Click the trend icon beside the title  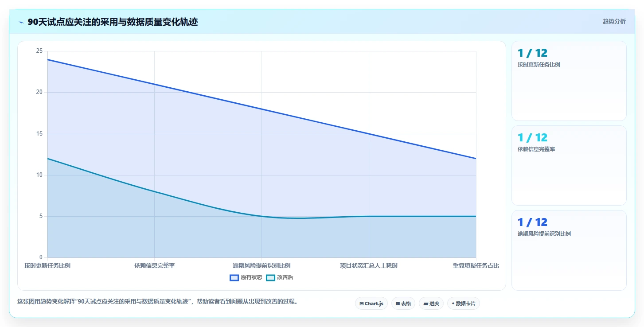click(x=21, y=22)
